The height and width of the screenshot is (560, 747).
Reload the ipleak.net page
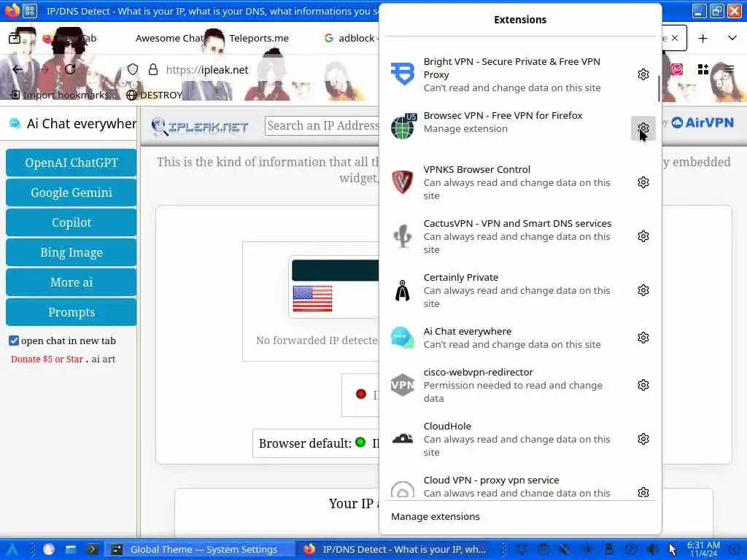click(70, 69)
